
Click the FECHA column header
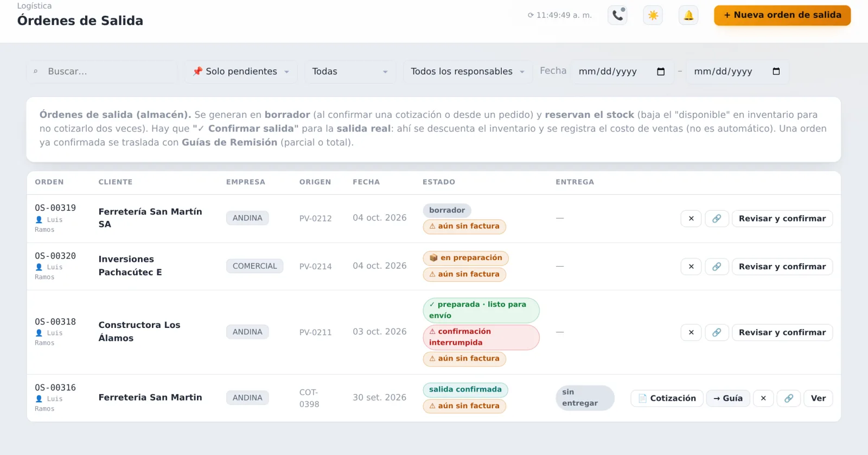[366, 182]
